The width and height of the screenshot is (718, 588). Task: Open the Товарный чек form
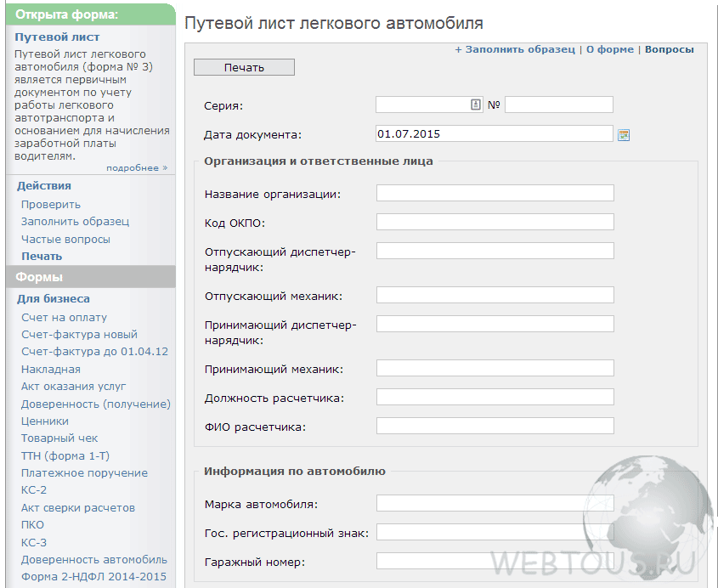(x=59, y=438)
